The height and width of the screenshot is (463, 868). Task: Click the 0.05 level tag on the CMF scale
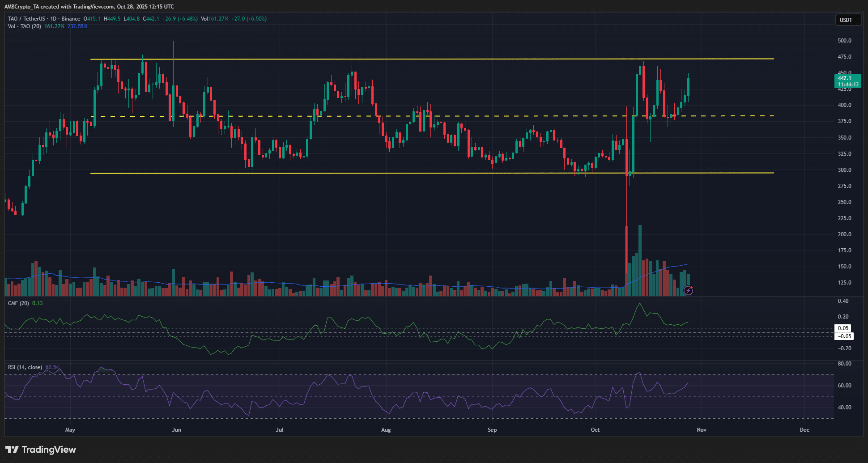(843, 328)
